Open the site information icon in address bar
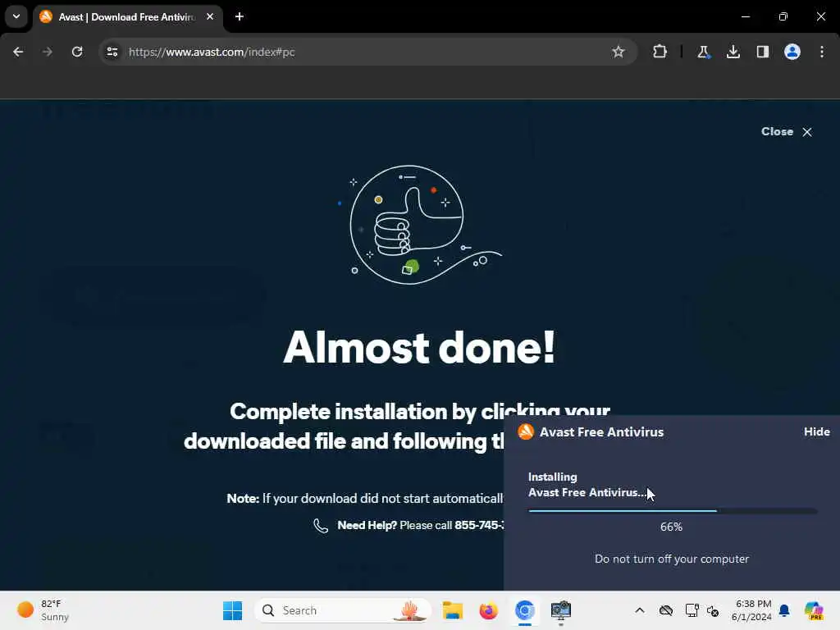The width and height of the screenshot is (840, 630). [112, 52]
